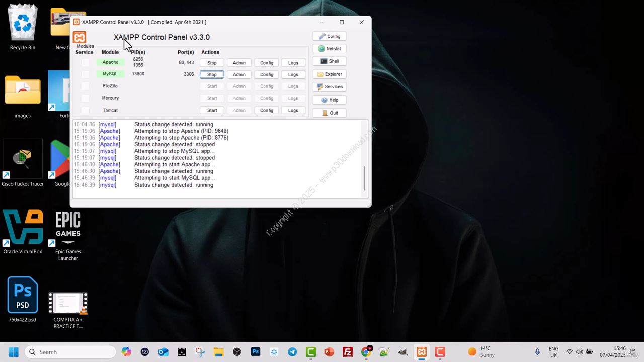Screen dimensions: 644x362
Task: Select the Tomcat module label
Action: 110,110
